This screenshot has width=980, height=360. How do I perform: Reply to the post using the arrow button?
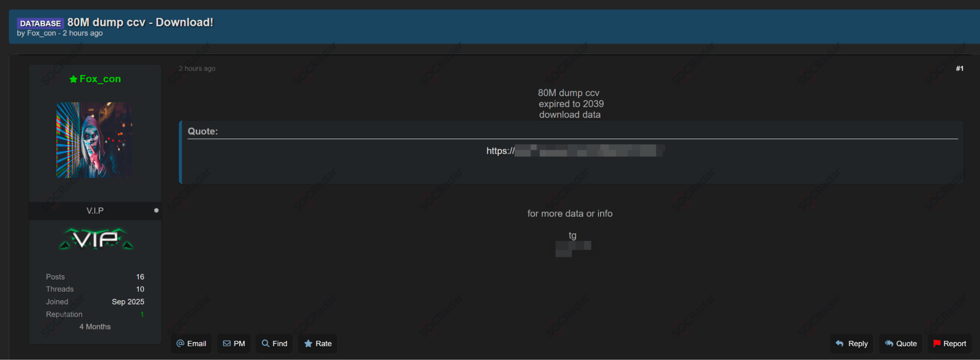[851, 343]
